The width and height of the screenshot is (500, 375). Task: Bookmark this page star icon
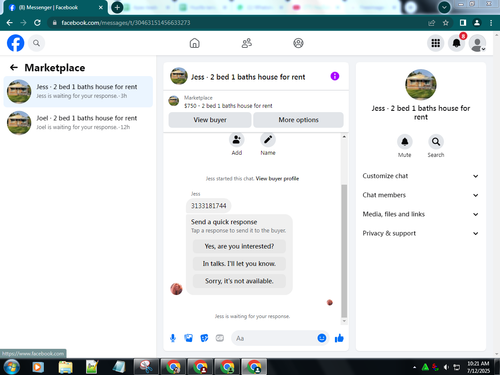[446, 23]
